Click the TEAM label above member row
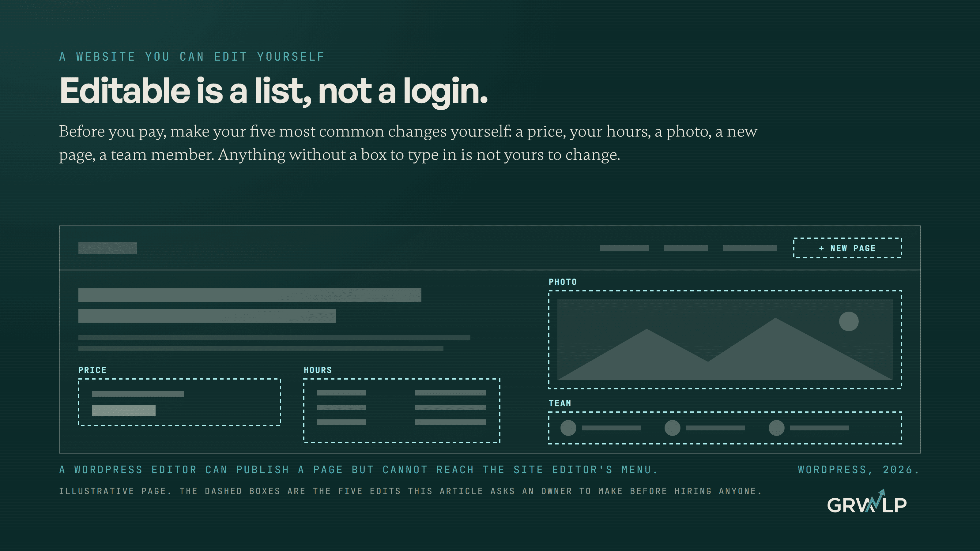The width and height of the screenshot is (980, 551). 560,403
